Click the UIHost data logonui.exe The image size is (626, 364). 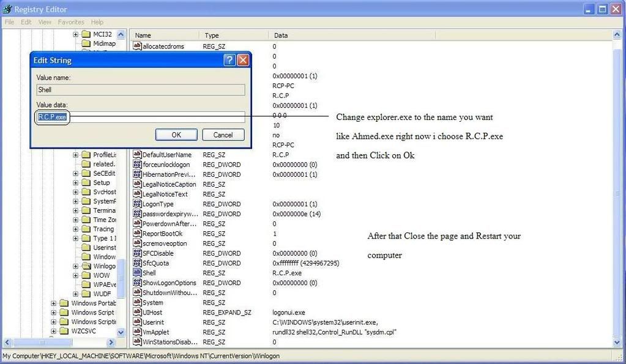pyautogui.click(x=289, y=313)
